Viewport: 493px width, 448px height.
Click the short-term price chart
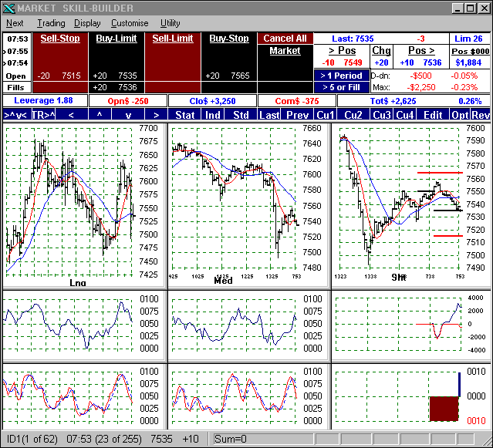tap(411, 205)
